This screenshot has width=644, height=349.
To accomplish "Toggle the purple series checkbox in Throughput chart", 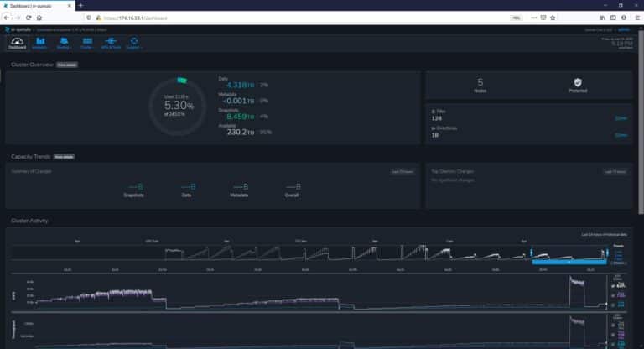I will coord(614,335).
